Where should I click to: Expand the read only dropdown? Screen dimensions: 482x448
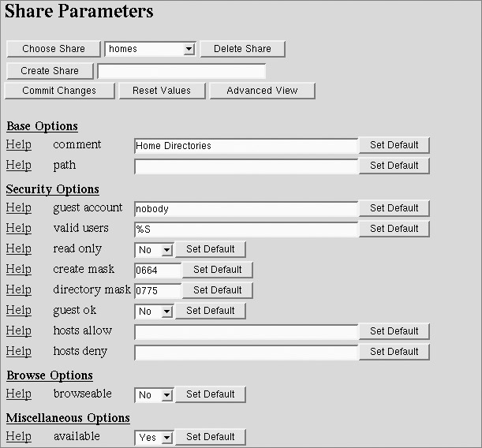[154, 249]
